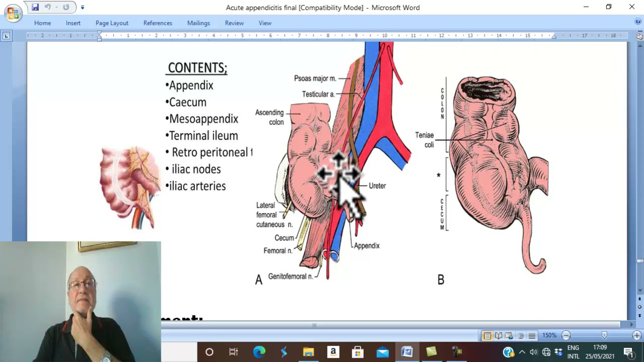This screenshot has height=362, width=644.
Task: Open the Mailings tab
Action: (x=198, y=23)
